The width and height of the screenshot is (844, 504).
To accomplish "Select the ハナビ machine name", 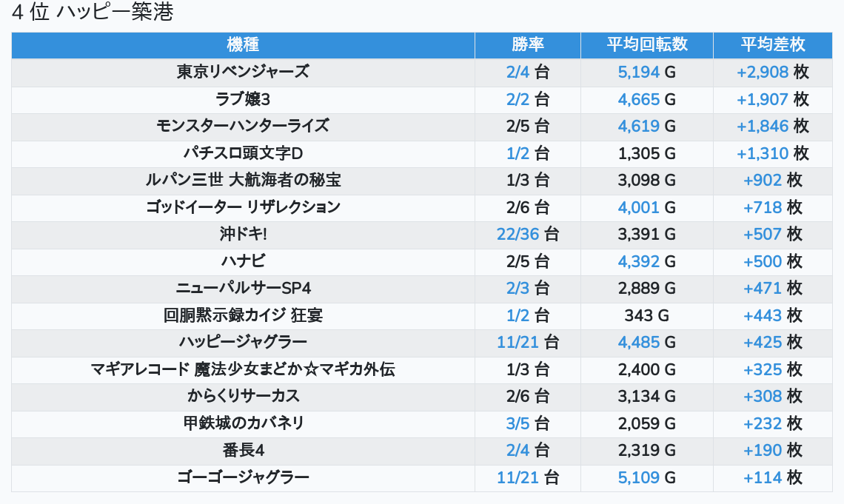I will [x=243, y=261].
